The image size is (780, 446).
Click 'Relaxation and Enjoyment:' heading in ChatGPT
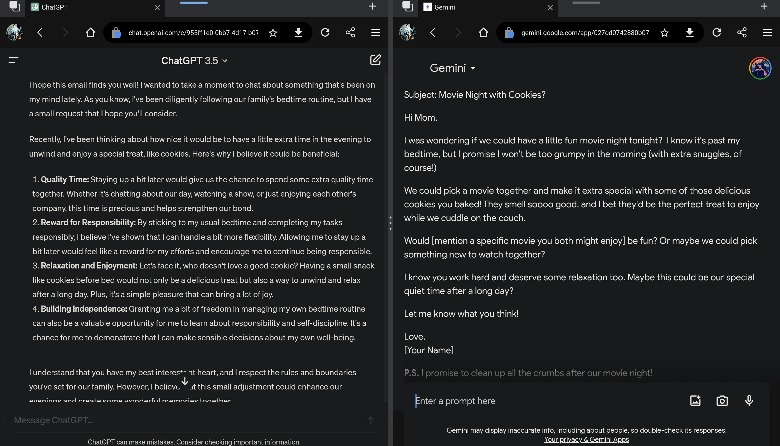[x=89, y=266]
